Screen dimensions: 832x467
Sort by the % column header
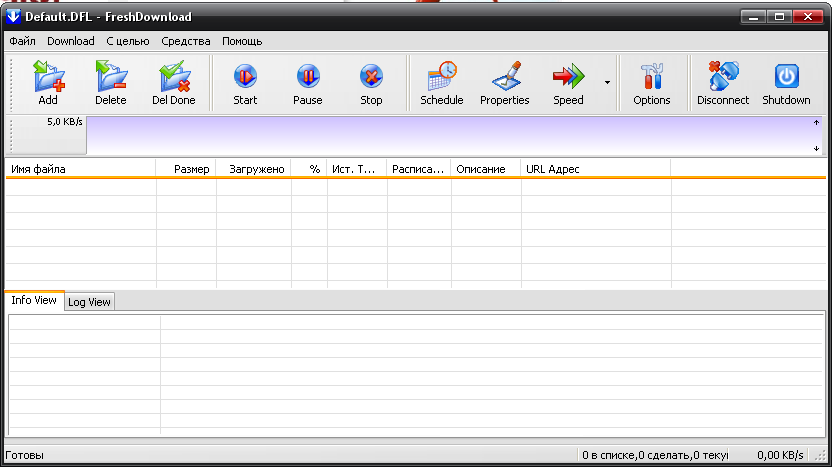(x=309, y=169)
